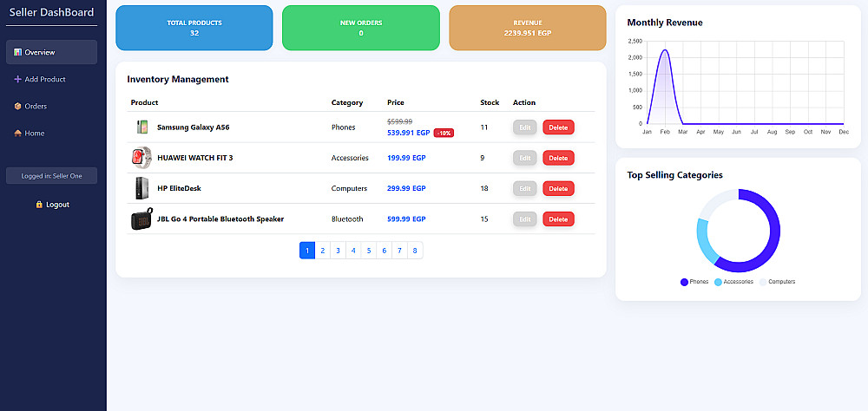This screenshot has width=868, height=411.
Task: Toggle Phones legend swatch in categories chart
Action: 684,282
